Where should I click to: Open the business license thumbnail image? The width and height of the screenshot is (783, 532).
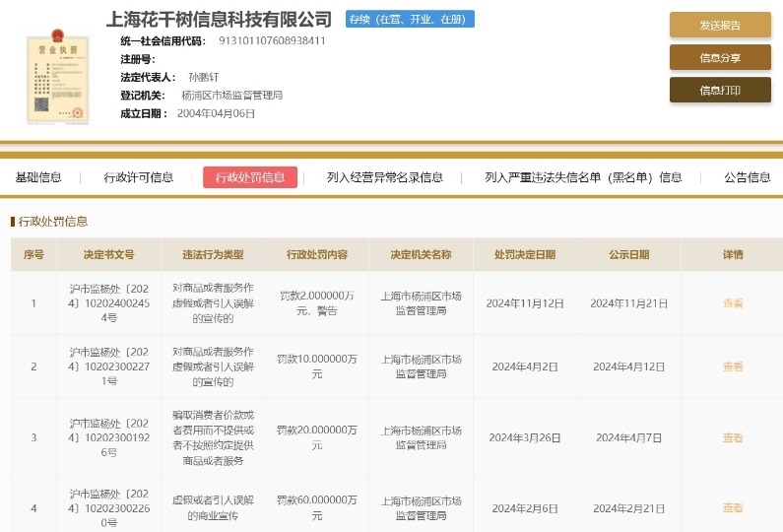click(57, 77)
